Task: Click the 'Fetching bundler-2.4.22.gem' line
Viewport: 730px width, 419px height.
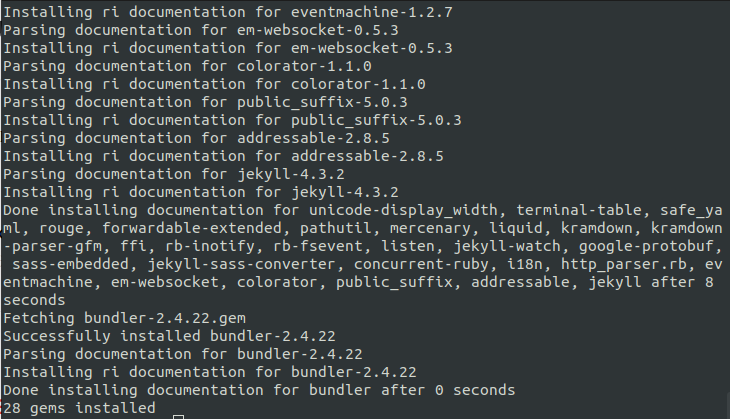Action: point(124,318)
